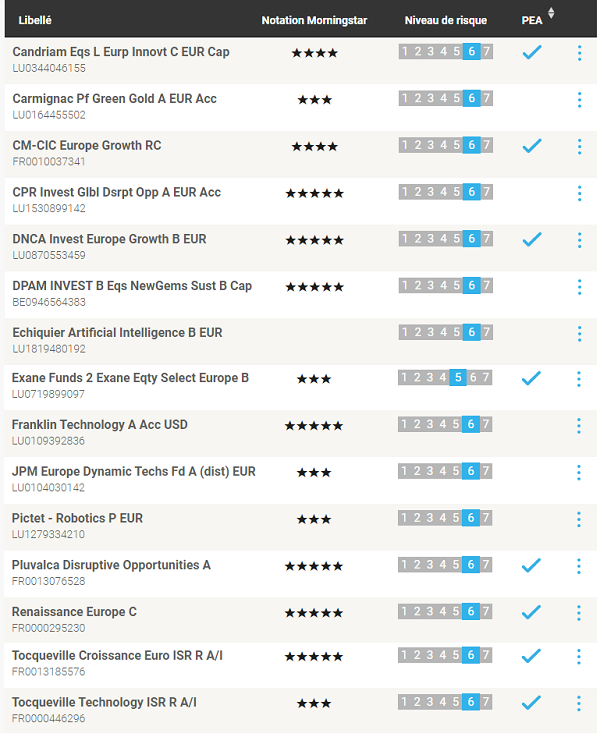Open the kebab menu for Echiquier Artificial Intelligence B EUR
Screen dimensions: 600x737
coord(579,334)
